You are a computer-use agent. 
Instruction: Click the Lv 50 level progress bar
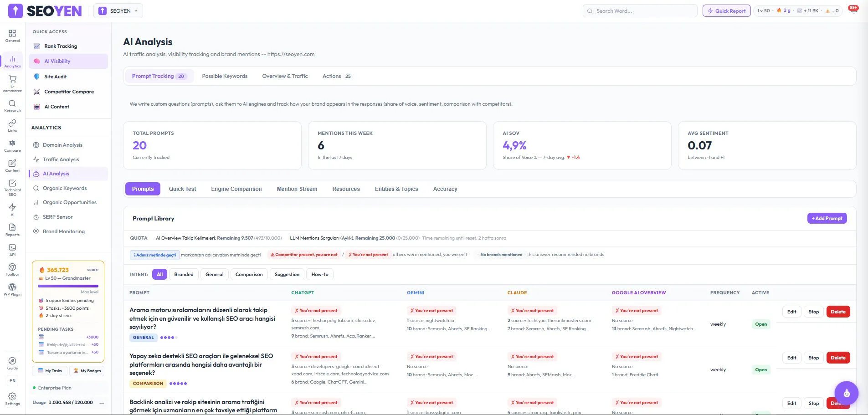pos(68,286)
